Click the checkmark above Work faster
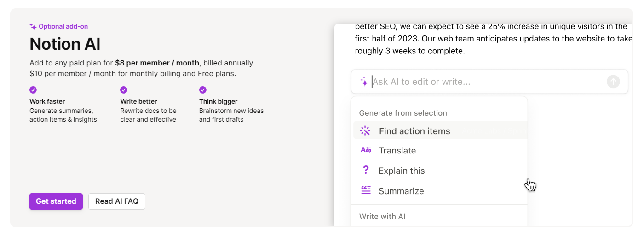644x236 pixels. point(33,90)
